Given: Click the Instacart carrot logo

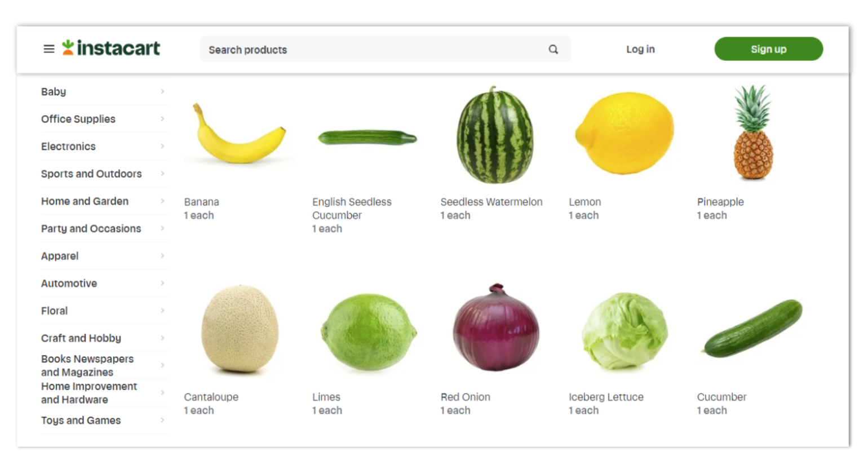Looking at the screenshot, I should tap(68, 47).
